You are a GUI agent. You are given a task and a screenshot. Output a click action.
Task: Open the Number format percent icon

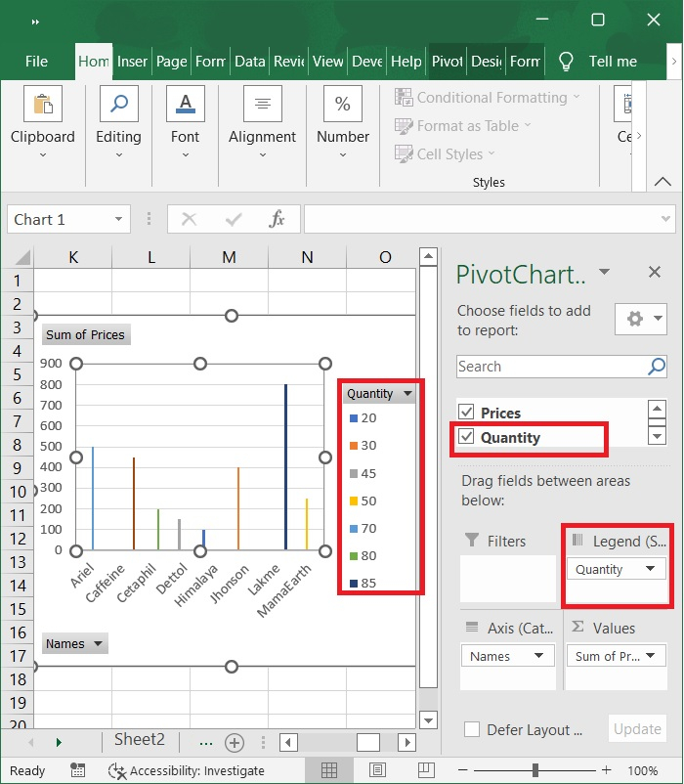tap(343, 105)
